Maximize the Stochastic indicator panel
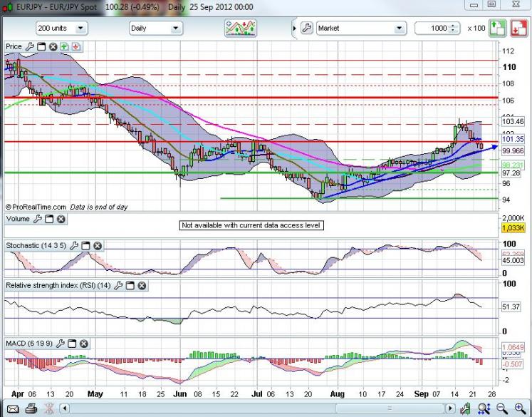 tap(85, 246)
